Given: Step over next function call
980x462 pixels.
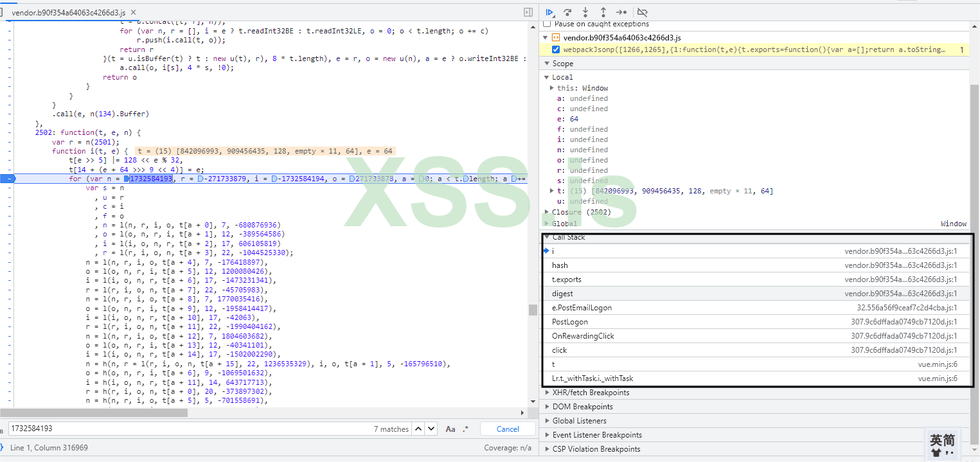Looking at the screenshot, I should [x=567, y=12].
